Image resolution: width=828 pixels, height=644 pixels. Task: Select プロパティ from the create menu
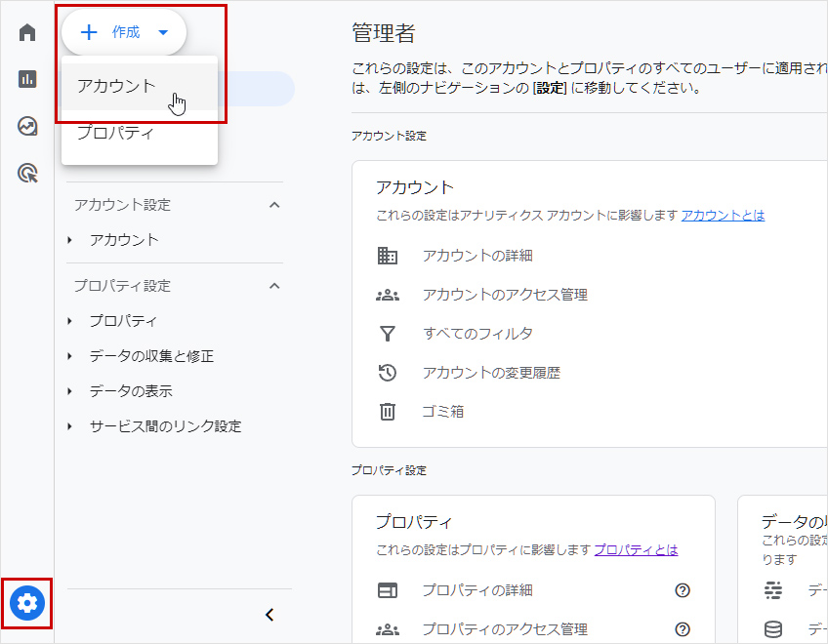pyautogui.click(x=115, y=134)
